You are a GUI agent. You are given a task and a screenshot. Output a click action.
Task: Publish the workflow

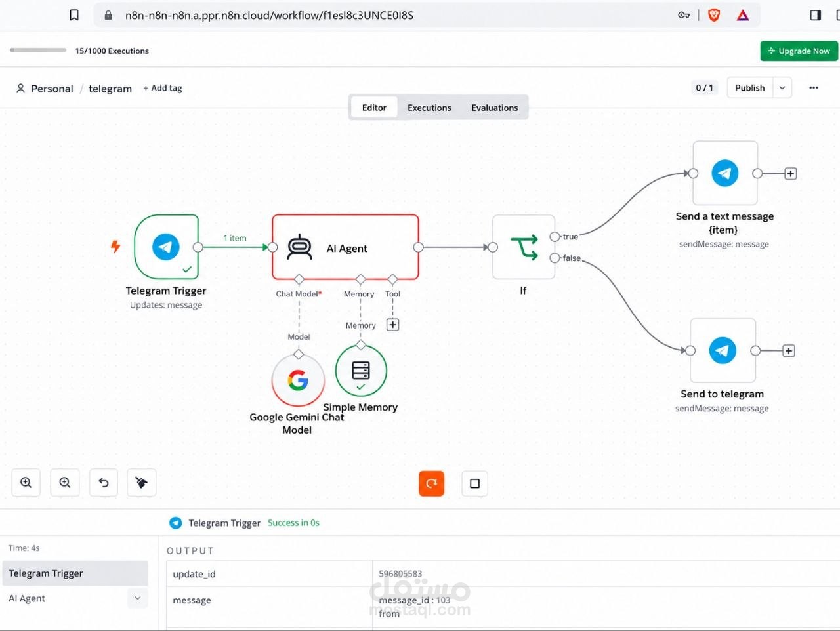tap(750, 88)
